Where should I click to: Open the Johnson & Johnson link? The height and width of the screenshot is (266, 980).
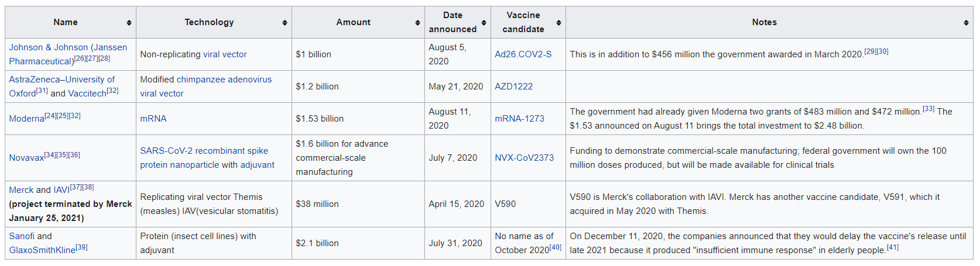tap(48, 47)
